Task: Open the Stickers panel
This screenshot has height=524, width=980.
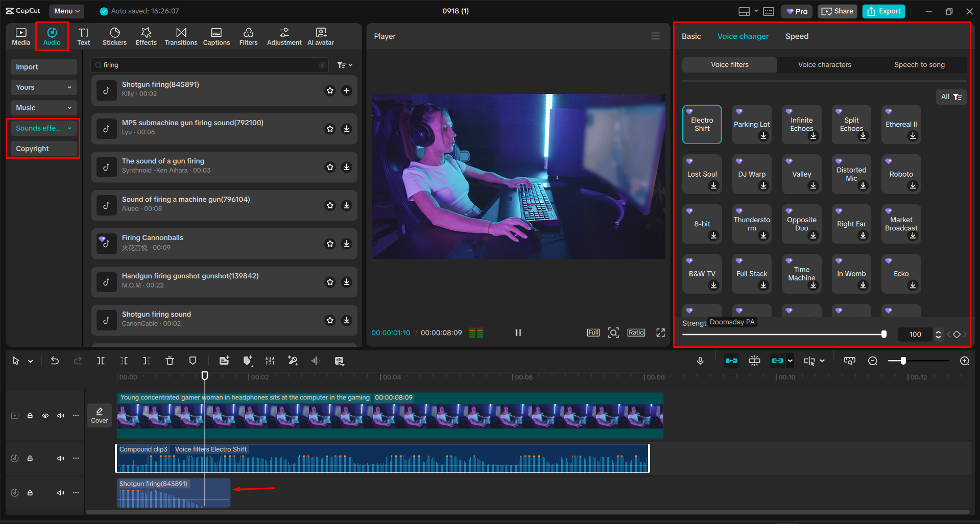Action: pyautogui.click(x=114, y=36)
